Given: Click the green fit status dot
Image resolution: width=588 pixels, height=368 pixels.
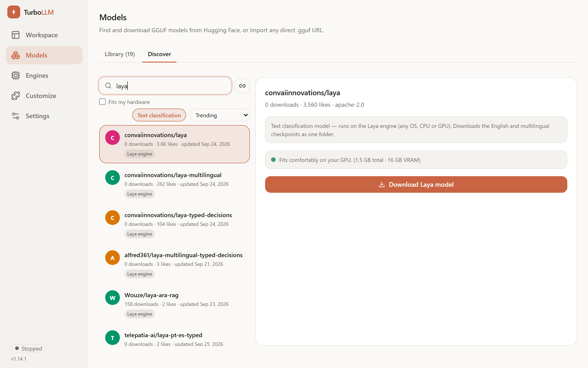Looking at the screenshot, I should (x=273, y=160).
